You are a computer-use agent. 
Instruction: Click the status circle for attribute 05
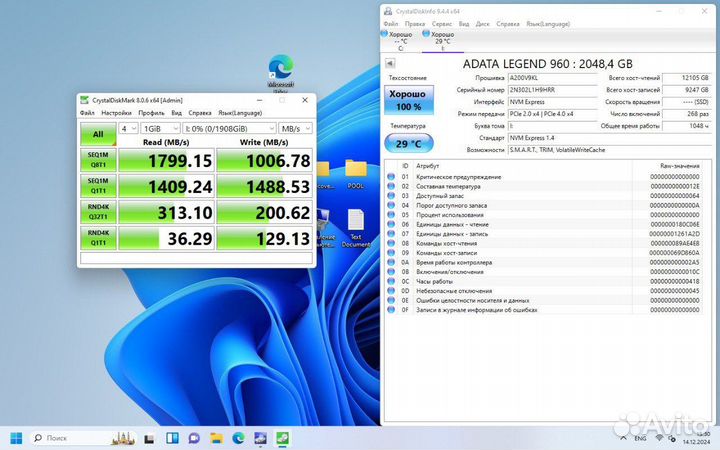click(391, 215)
